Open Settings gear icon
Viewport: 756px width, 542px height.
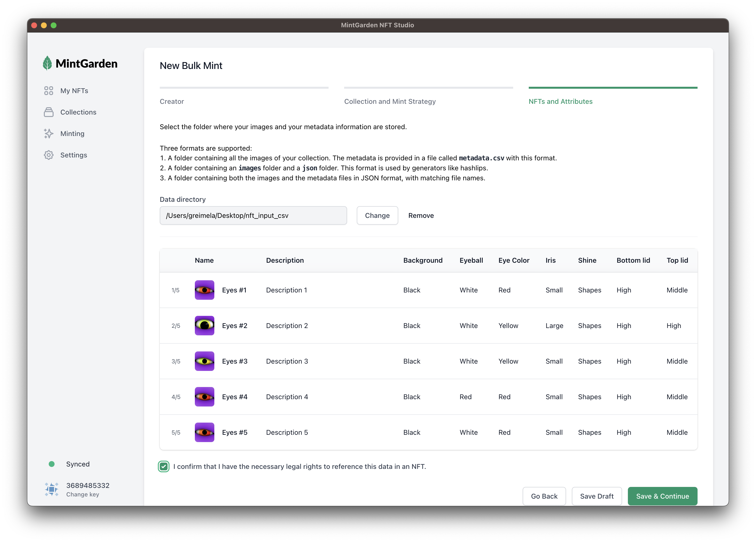tap(49, 155)
